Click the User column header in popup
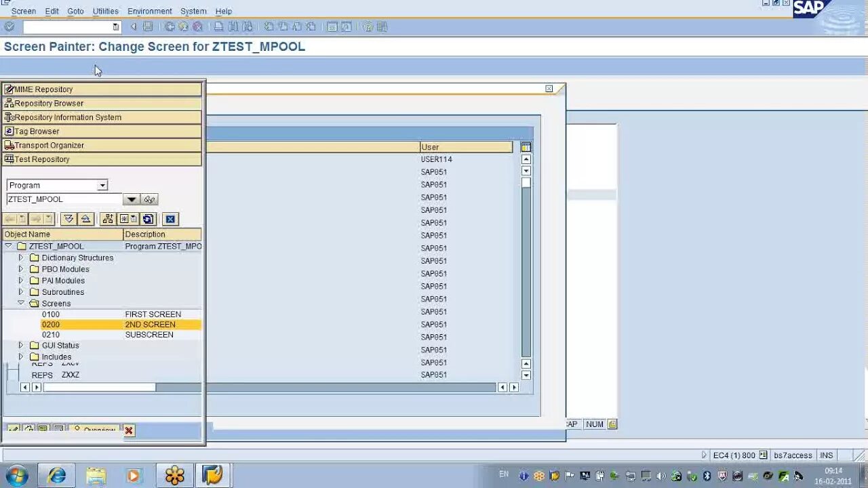 (x=467, y=147)
